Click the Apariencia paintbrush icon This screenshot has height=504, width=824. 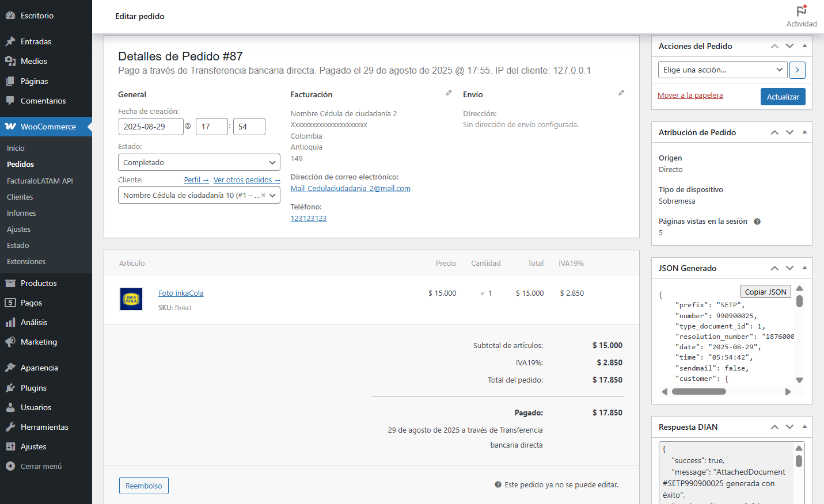click(10, 368)
